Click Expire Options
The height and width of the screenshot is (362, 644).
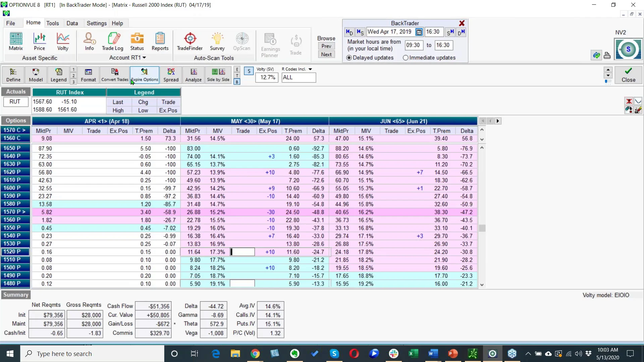point(145,75)
